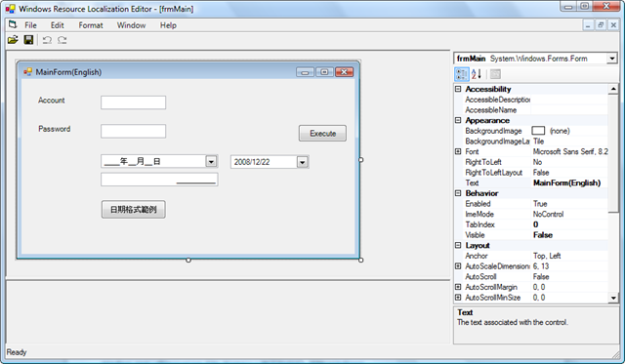Close the MDI child document window
The image size is (625, 364).
coord(613,25)
